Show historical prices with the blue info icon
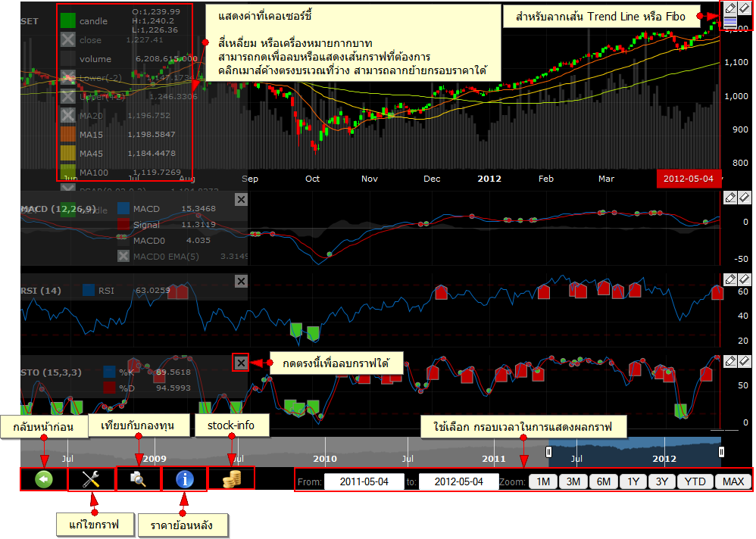This screenshot has width=756, height=539. [185, 480]
